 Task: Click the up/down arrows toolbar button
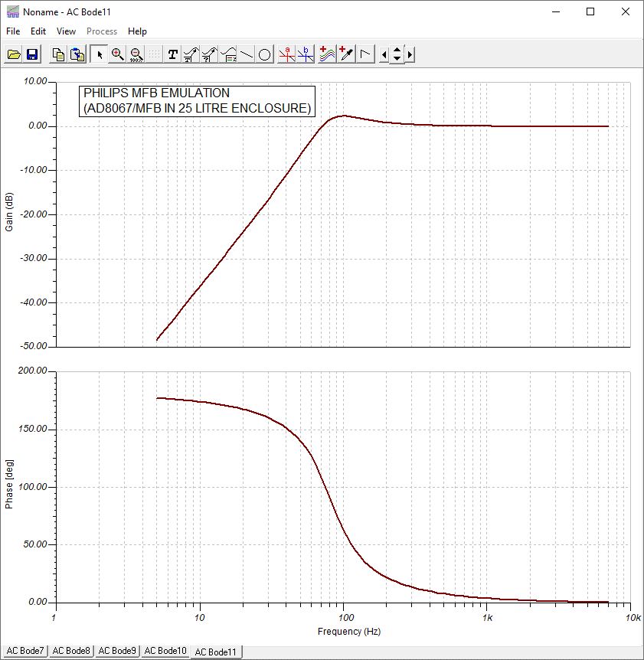click(397, 54)
